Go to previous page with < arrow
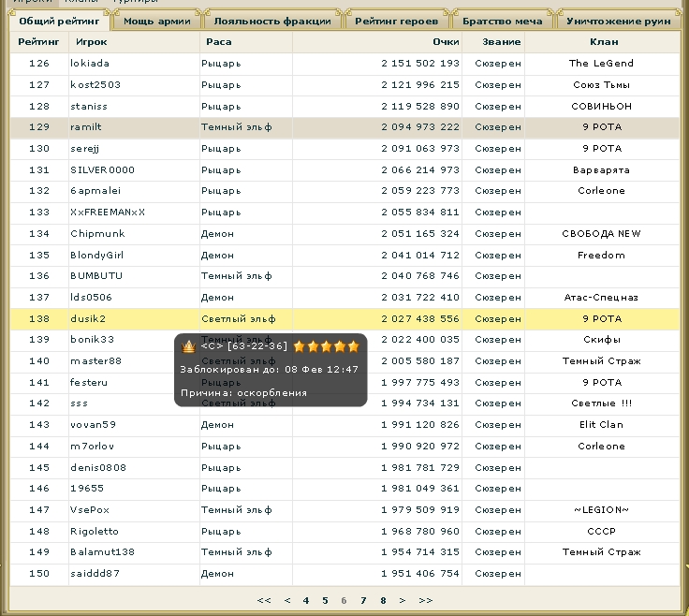Viewport: 689px width, 616px height. click(x=287, y=600)
